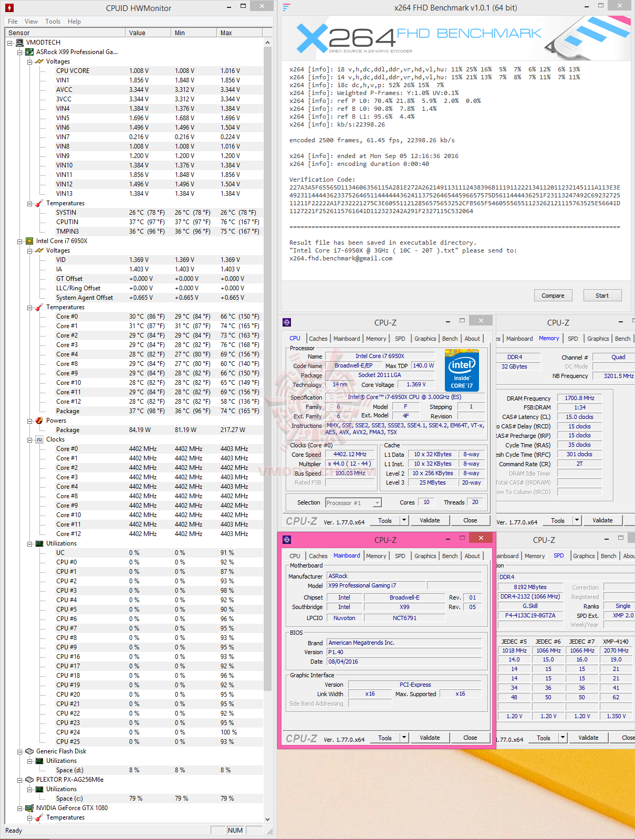The width and height of the screenshot is (635, 840).
Task: Click the Clocks waveform icon
Action: click(x=40, y=439)
